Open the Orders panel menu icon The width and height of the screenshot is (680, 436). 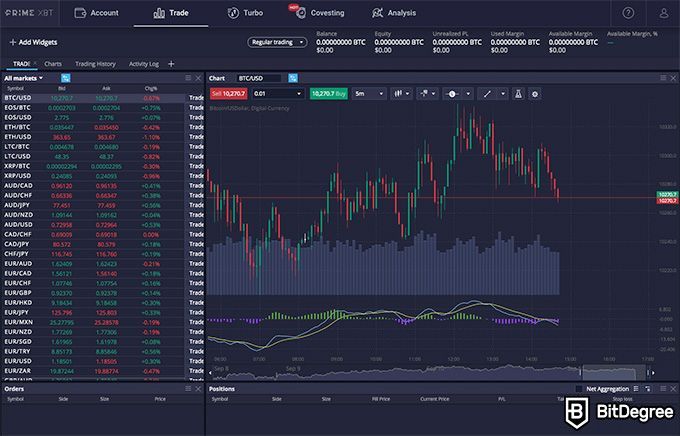point(188,389)
